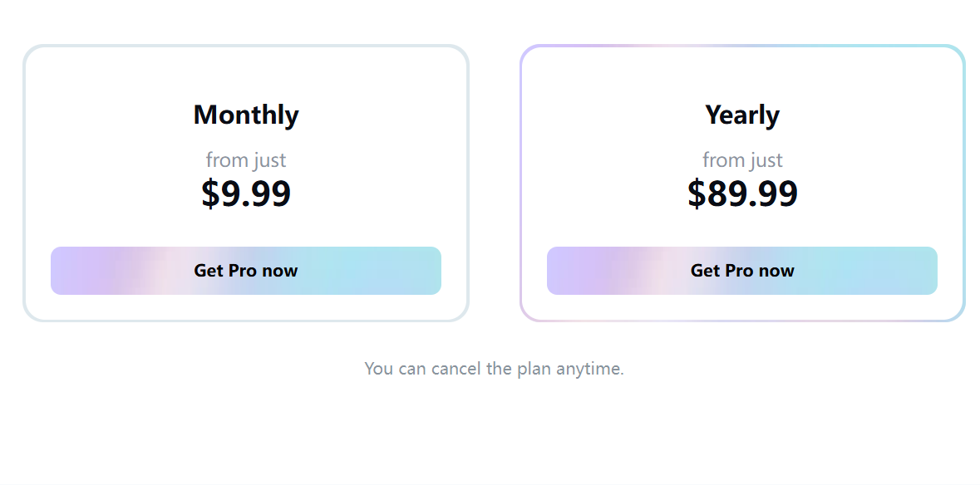Click 'from just' under Monthly
Viewport: 980px width, 485px height.
246,159
